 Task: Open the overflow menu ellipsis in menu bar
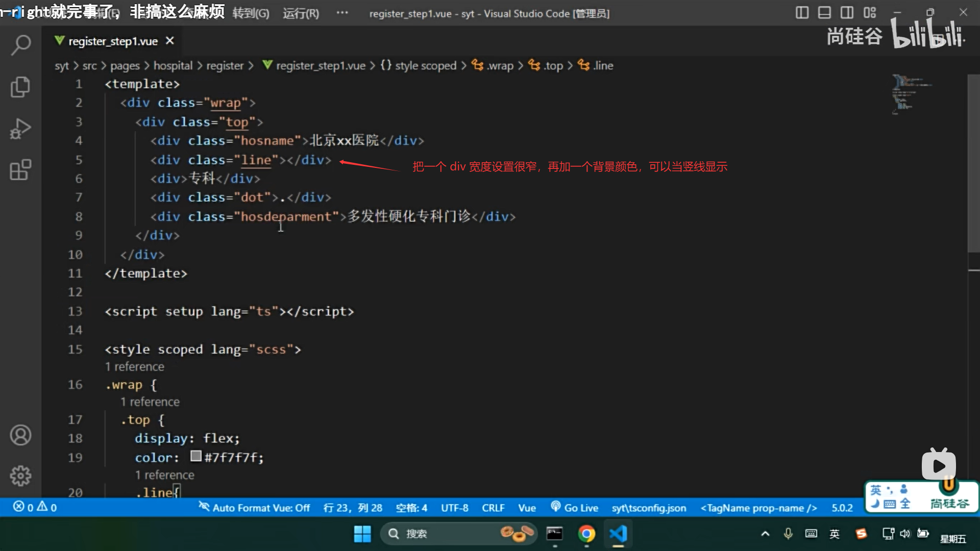coord(342,13)
